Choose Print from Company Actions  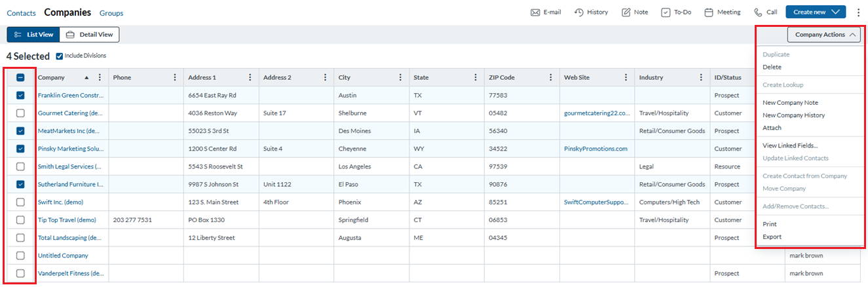click(x=770, y=224)
